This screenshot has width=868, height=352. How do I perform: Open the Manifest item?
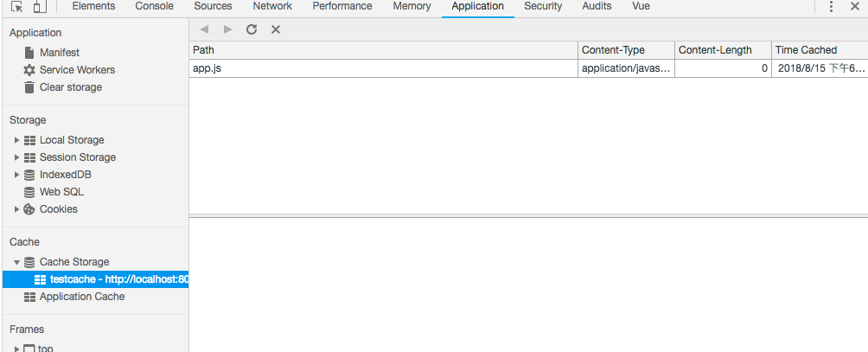(59, 53)
